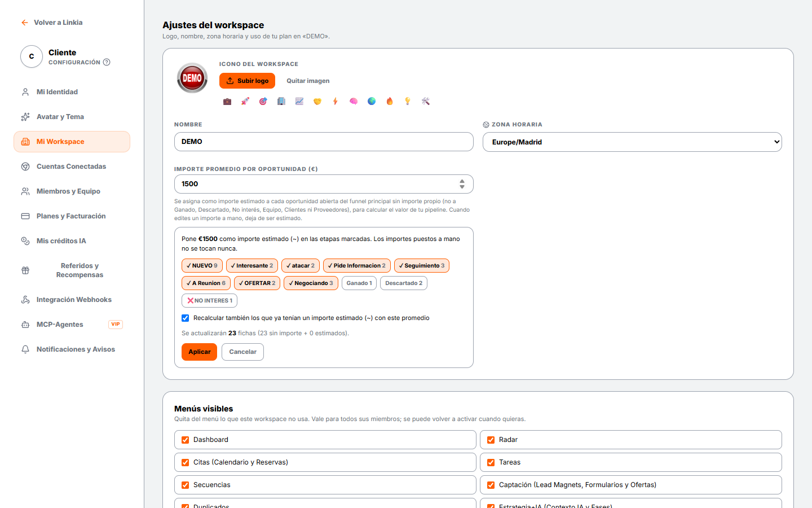Pick the office building emoji icon
The image size is (812, 508).
[281, 102]
